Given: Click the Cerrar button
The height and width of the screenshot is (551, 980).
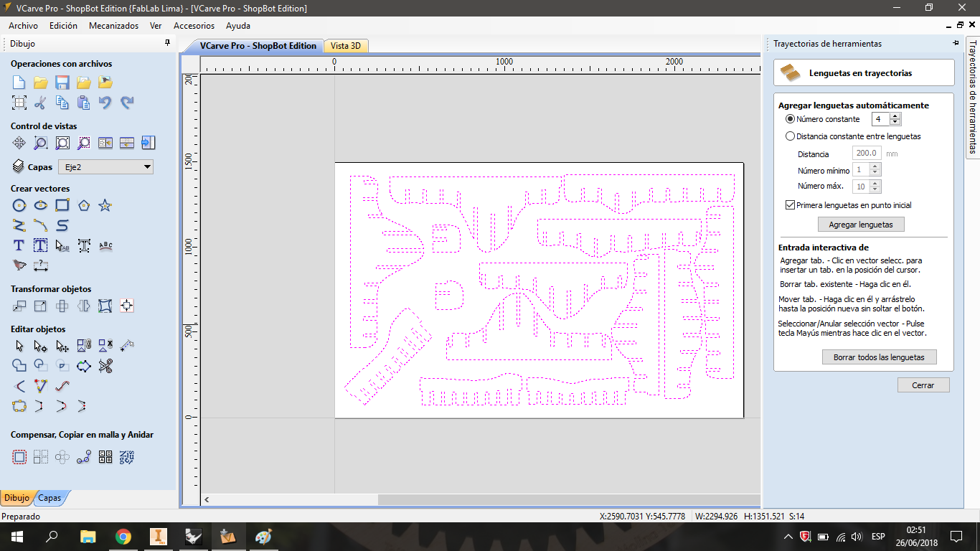Looking at the screenshot, I should tap(923, 385).
